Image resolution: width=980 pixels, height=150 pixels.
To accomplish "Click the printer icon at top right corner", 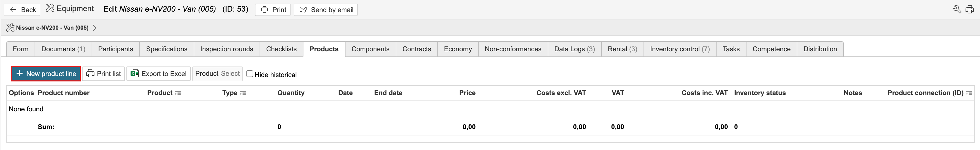I will click(969, 10).
